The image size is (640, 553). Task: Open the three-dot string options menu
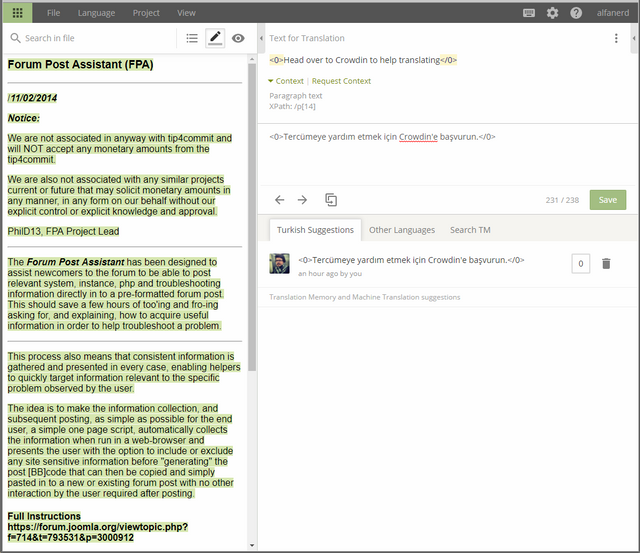click(x=616, y=38)
